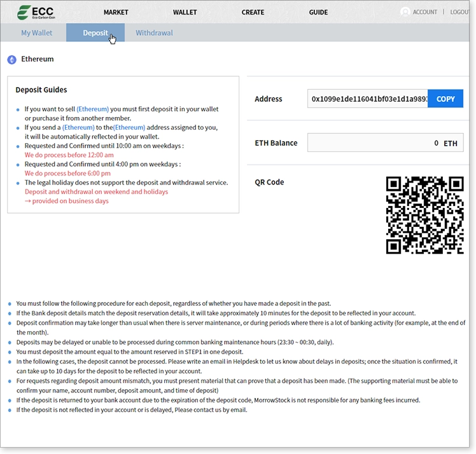Click the banking maintenance hours note
Screen dimensions: 476x454
click(175, 342)
